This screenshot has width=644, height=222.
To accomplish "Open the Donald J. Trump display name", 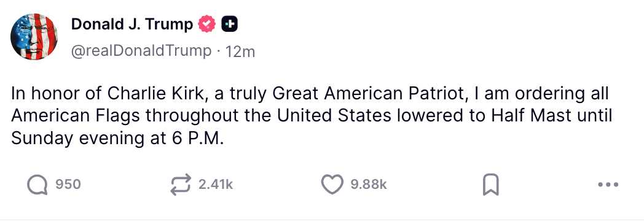I will click(132, 25).
